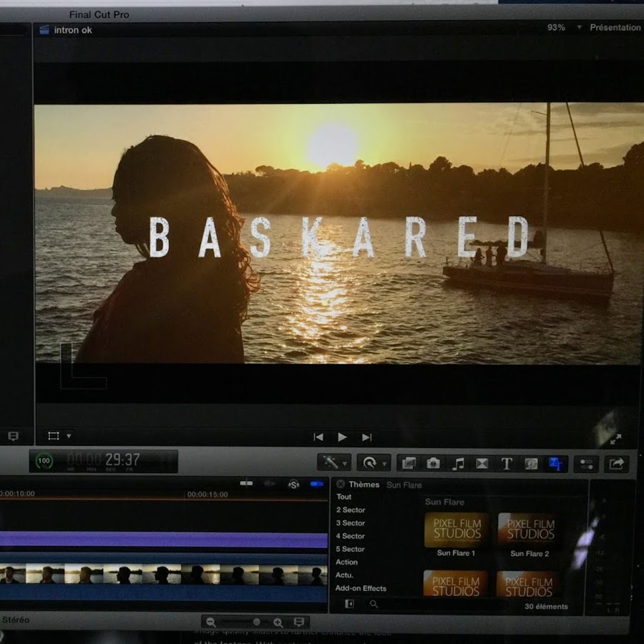Open the Photos browser camera icon
This screenshot has height=644, width=644.
coord(433,464)
